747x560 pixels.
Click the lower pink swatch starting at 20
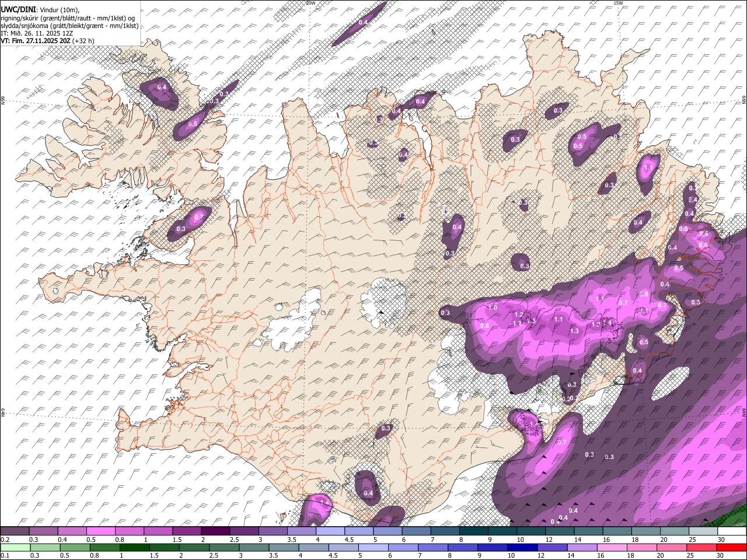[x=672, y=547]
